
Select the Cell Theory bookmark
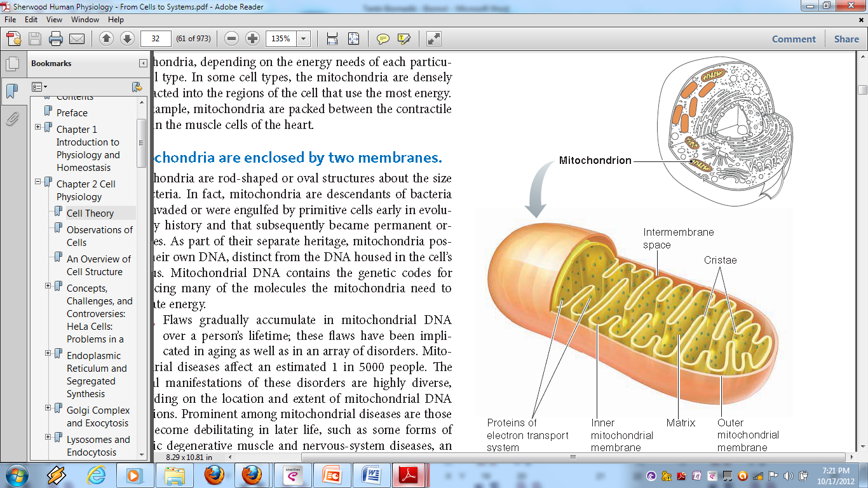click(x=90, y=213)
